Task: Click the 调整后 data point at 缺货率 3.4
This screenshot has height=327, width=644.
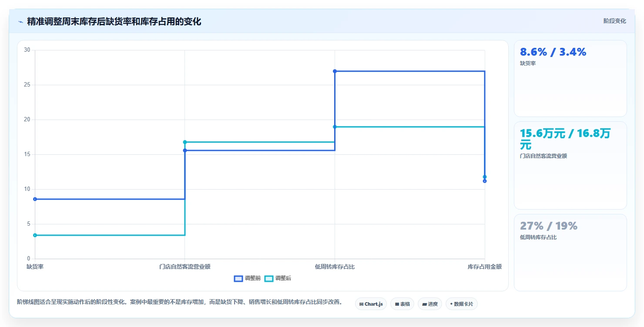Action: point(35,235)
